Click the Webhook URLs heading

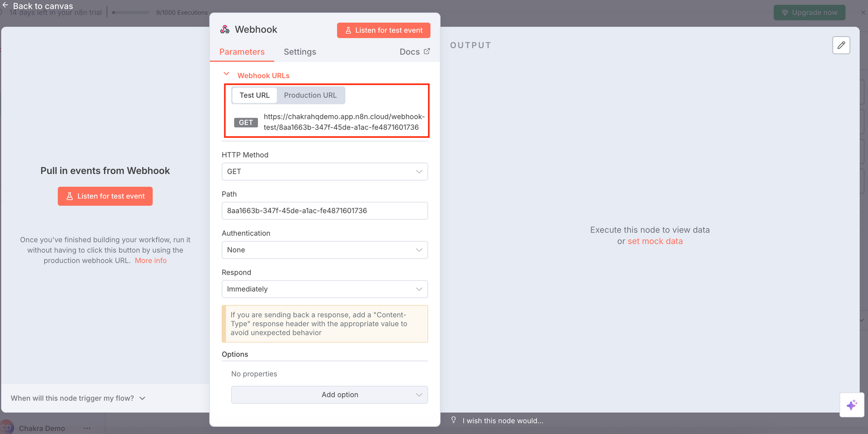click(x=263, y=76)
